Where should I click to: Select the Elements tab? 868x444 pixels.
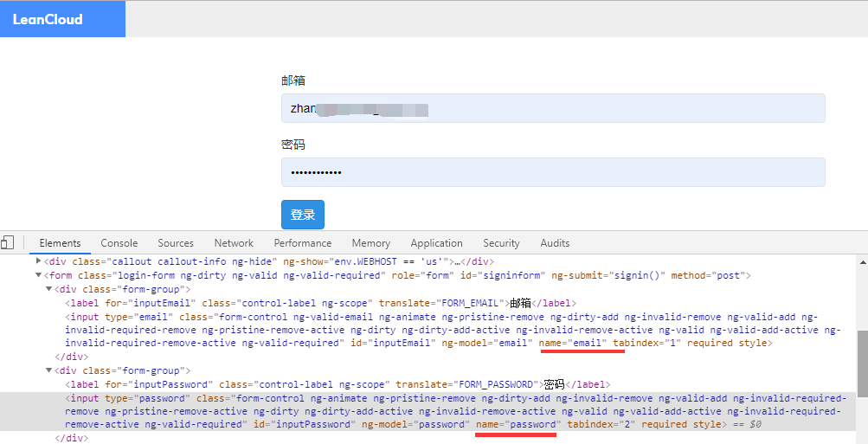click(x=60, y=243)
